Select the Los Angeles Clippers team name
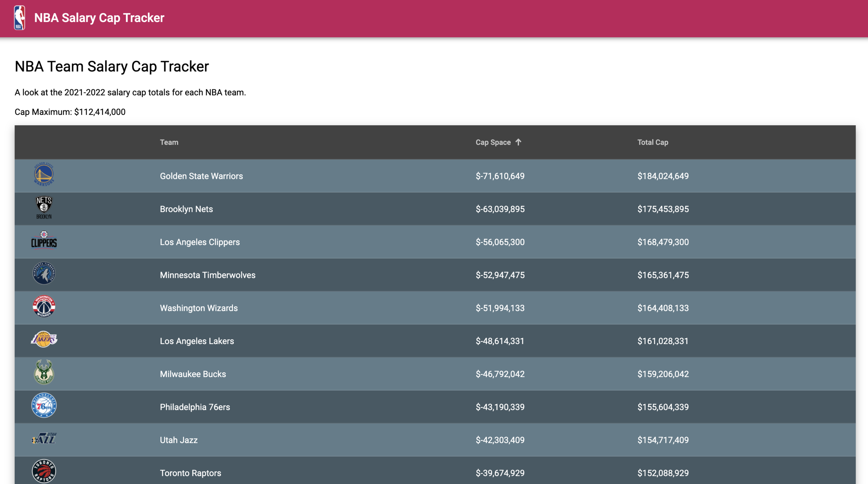868x484 pixels. coord(200,242)
